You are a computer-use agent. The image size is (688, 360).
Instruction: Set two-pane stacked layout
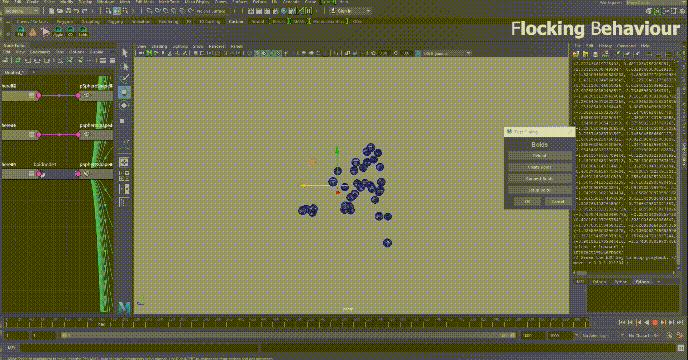[x=124, y=189]
